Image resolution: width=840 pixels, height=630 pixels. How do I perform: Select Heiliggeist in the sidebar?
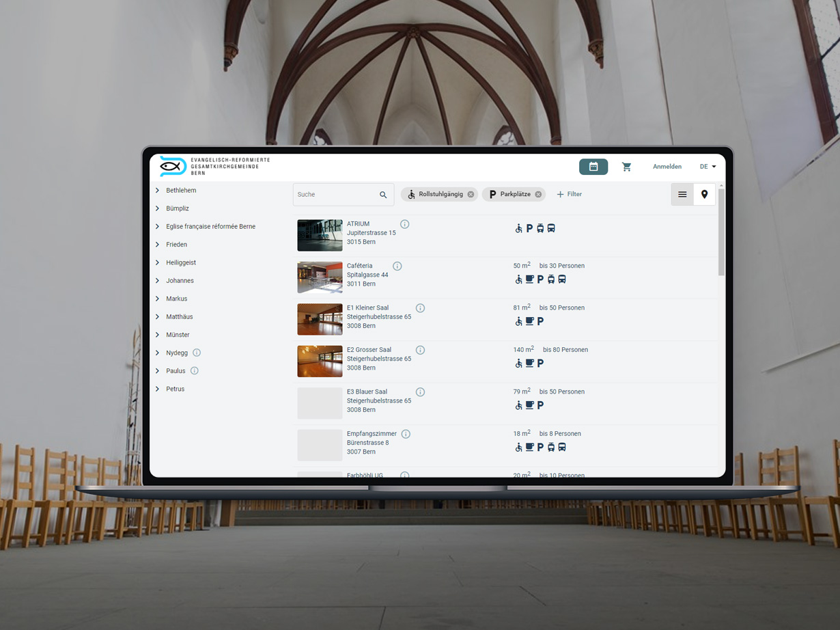(181, 263)
